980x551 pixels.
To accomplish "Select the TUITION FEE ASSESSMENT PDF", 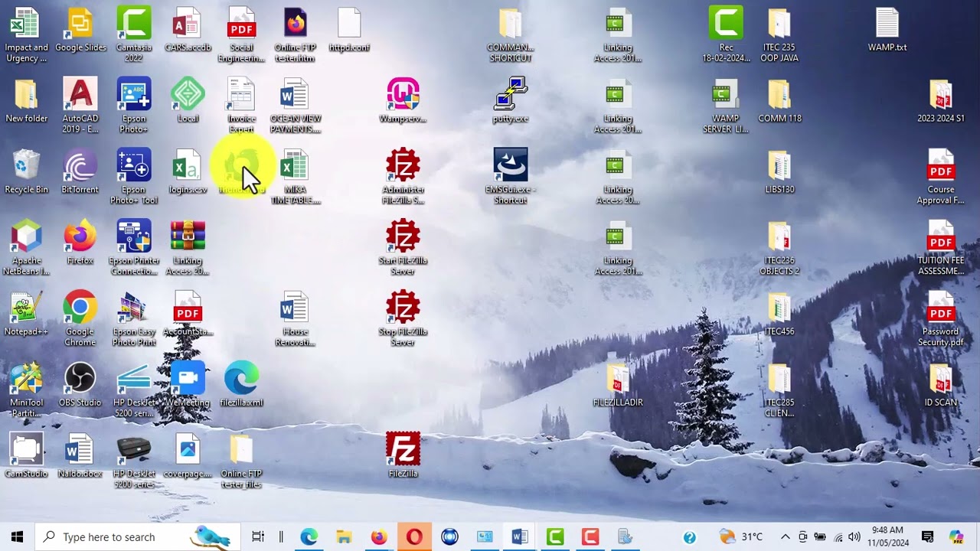I will pos(941,249).
